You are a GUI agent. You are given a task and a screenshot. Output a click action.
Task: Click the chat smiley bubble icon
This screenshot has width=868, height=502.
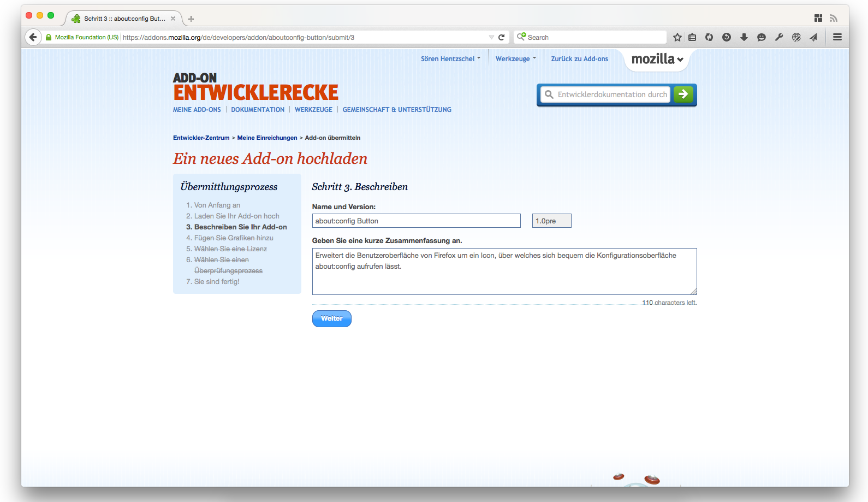point(762,37)
